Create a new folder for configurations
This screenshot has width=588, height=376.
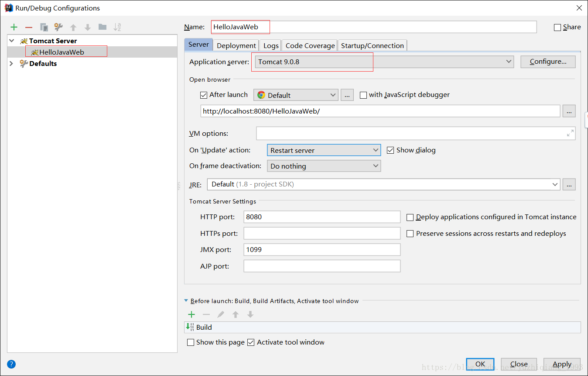[x=103, y=27]
